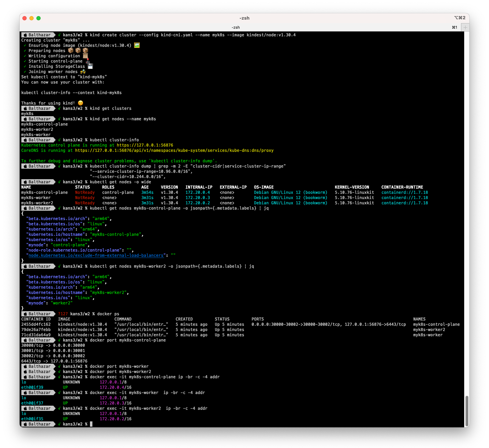Click the KERNEL-VERSION column header
This screenshot has width=489, height=448.
tap(352, 187)
